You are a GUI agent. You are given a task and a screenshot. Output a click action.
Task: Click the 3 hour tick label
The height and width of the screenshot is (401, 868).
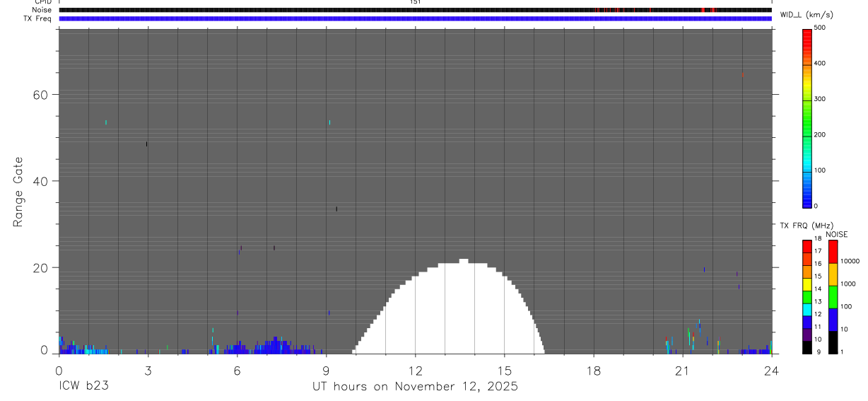tap(148, 370)
